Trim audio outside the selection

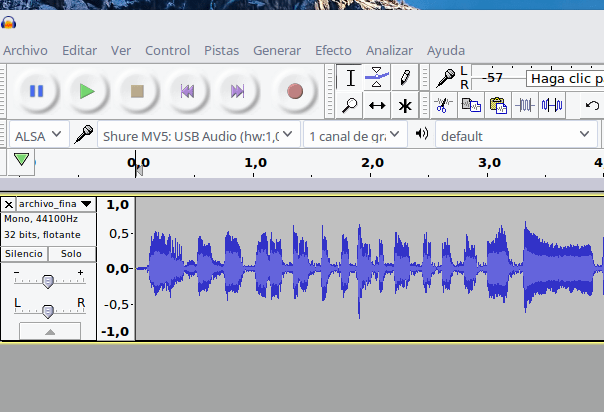524,105
